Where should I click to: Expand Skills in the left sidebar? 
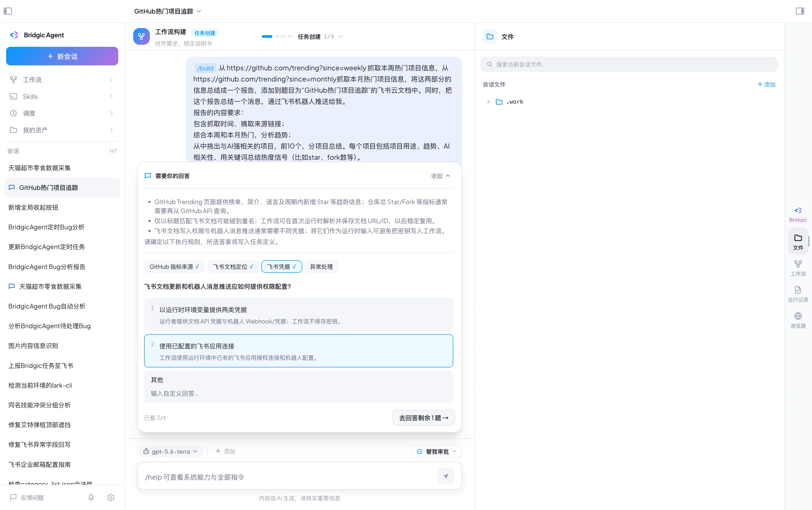62,96
